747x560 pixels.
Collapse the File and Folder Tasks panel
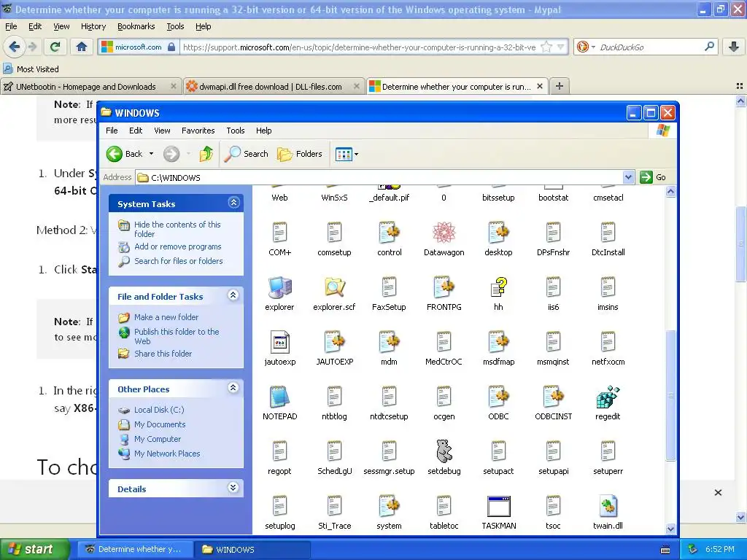pyautogui.click(x=233, y=296)
